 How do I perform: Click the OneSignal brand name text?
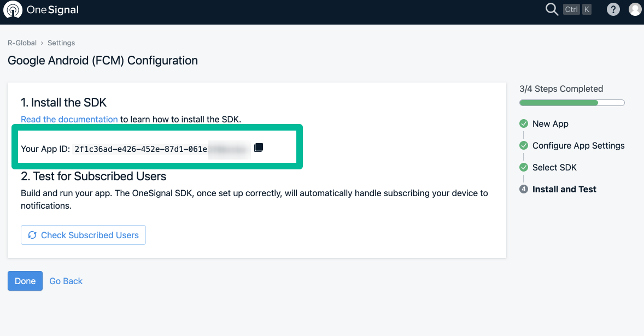click(x=52, y=10)
